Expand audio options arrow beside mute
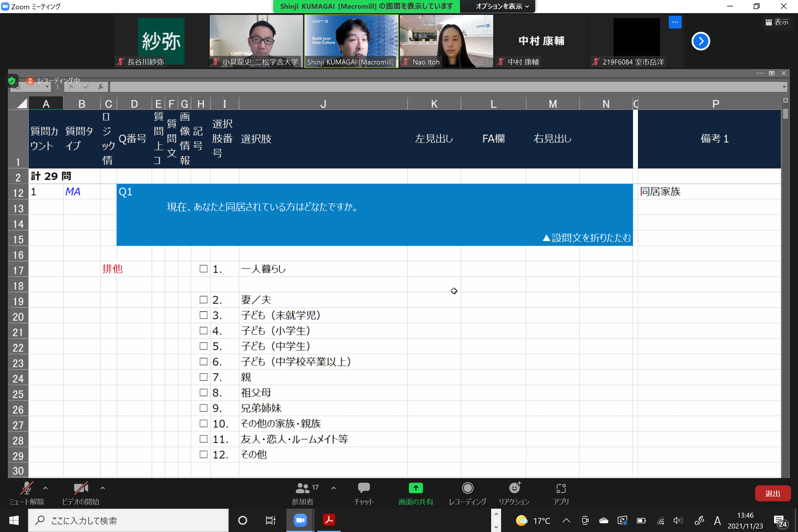Image resolution: width=798 pixels, height=532 pixels. click(45, 488)
